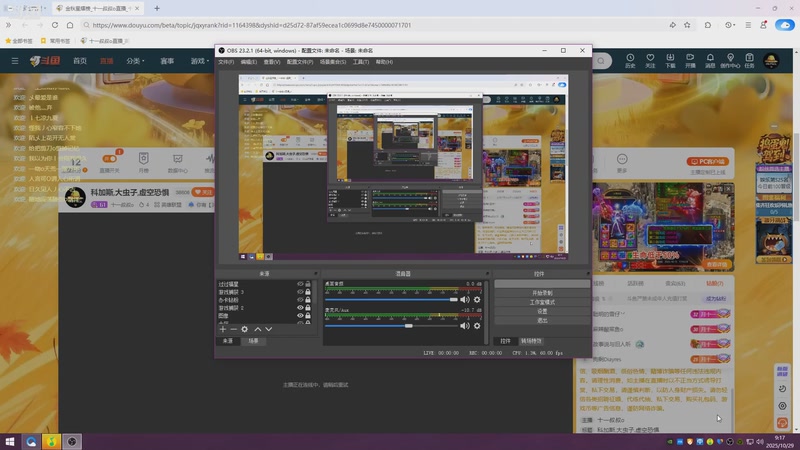
Task: Toggle visibility eye of first source row
Action: pos(300,284)
